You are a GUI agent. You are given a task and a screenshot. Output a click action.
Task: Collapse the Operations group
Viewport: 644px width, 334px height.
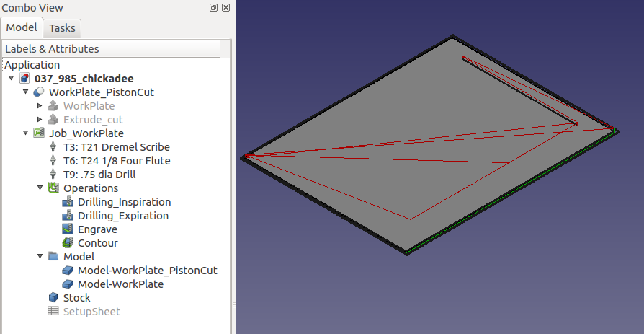[x=40, y=188]
